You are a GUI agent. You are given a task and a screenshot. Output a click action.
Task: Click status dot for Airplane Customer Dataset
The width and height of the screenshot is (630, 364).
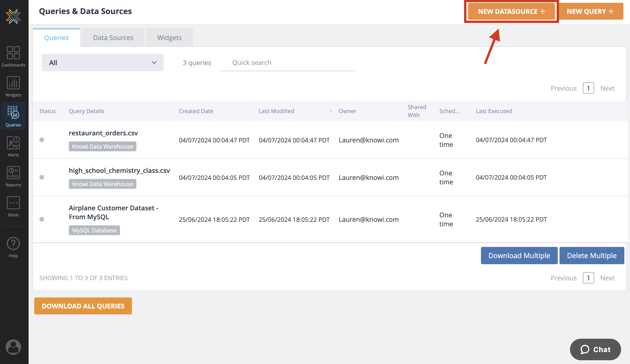click(42, 219)
